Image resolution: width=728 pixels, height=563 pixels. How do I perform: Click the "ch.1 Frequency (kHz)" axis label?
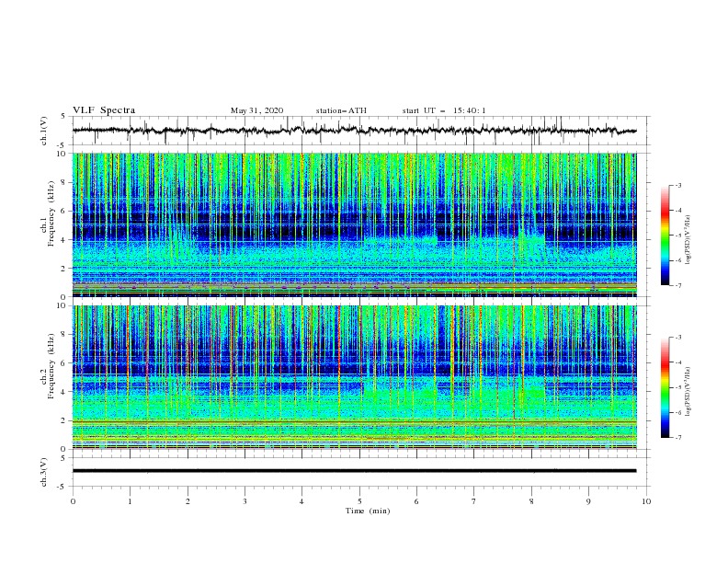click(48, 213)
